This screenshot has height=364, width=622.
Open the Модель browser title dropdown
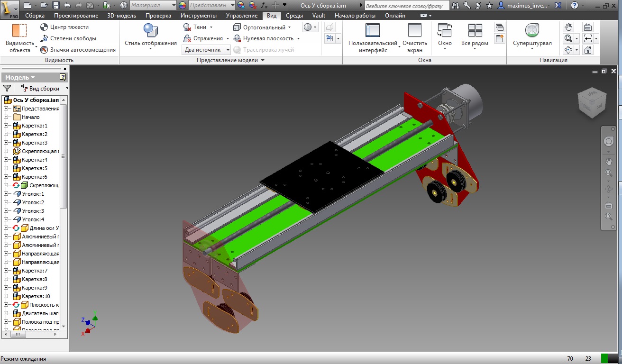[20, 77]
